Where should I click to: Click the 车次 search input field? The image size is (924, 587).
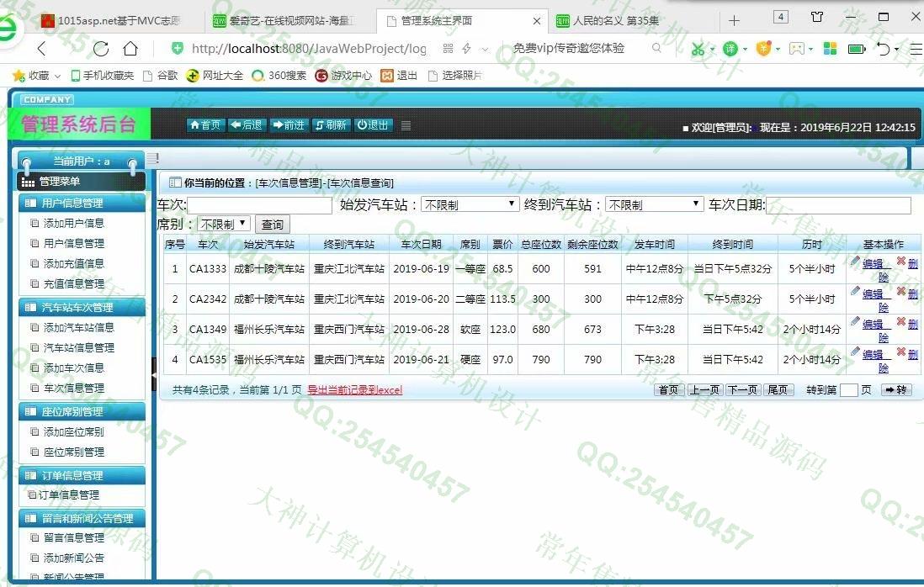260,205
